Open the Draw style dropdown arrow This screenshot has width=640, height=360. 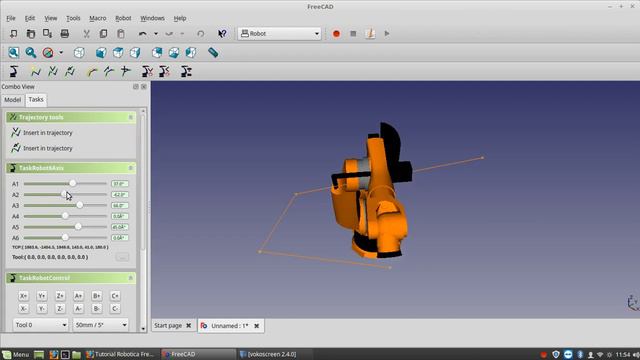coord(61,52)
